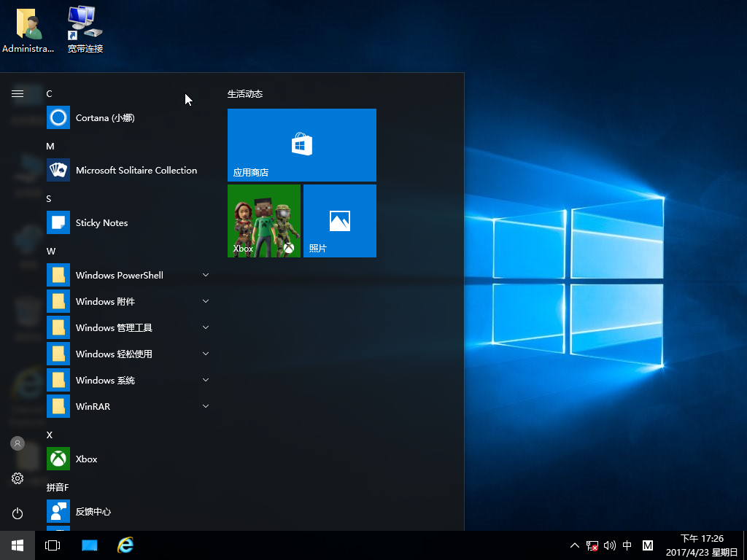Screen dimensions: 747x560
Task: Expand the Windows 附件 folder chevron
Action: click(206, 301)
